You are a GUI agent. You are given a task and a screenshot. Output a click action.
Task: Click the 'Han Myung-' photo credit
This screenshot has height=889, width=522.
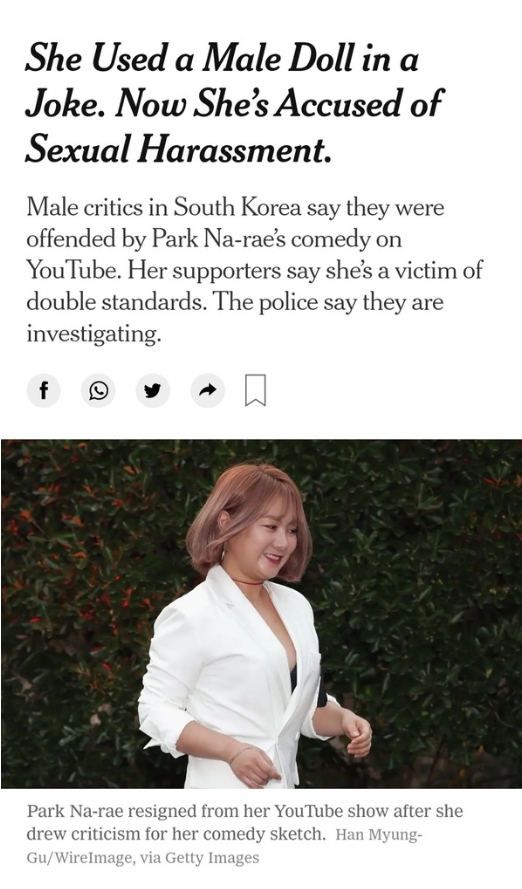tap(379, 835)
